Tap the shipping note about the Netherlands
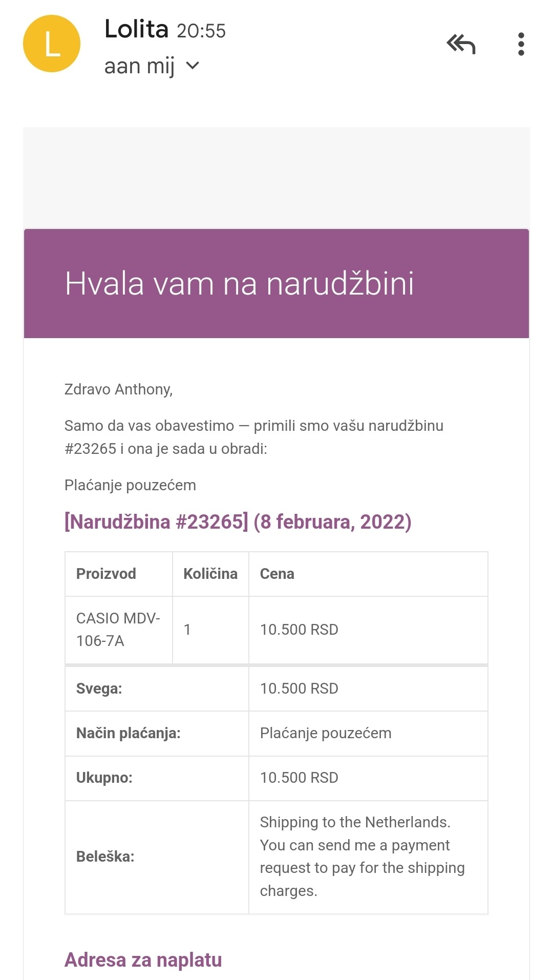This screenshot has width=553, height=980. [362, 856]
